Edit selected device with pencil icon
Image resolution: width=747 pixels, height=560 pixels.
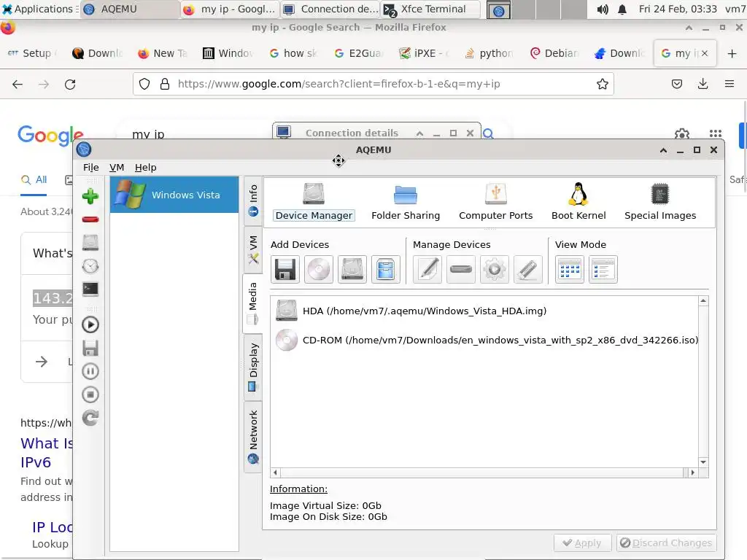[x=427, y=270]
